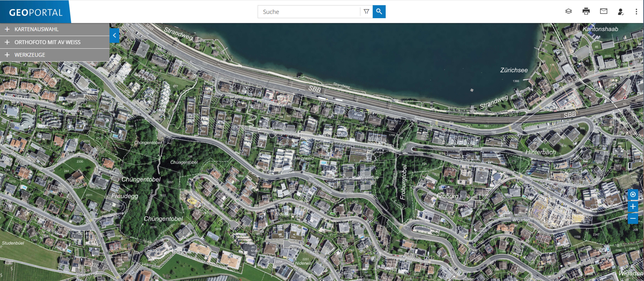Click the Freudeggweg street label
This screenshot has width=644, height=281.
(113, 215)
